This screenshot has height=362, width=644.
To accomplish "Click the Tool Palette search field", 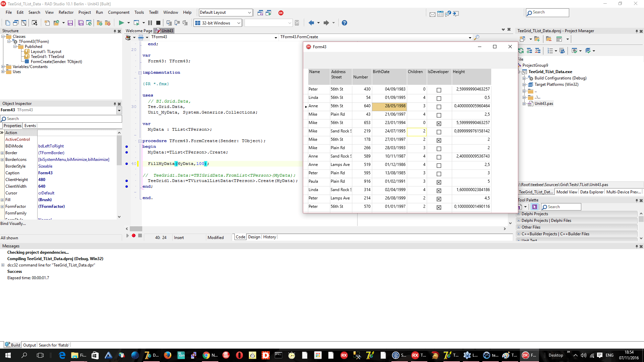I will click(563, 207).
